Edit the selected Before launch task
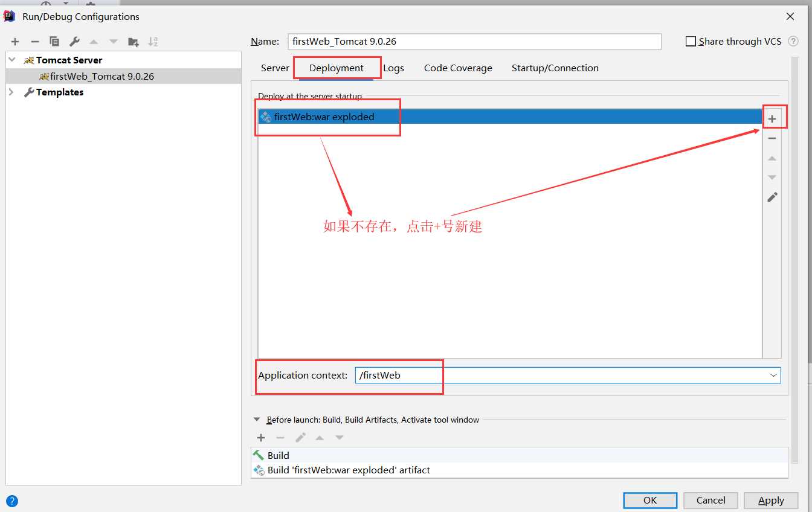The height and width of the screenshot is (512, 812). coord(300,438)
